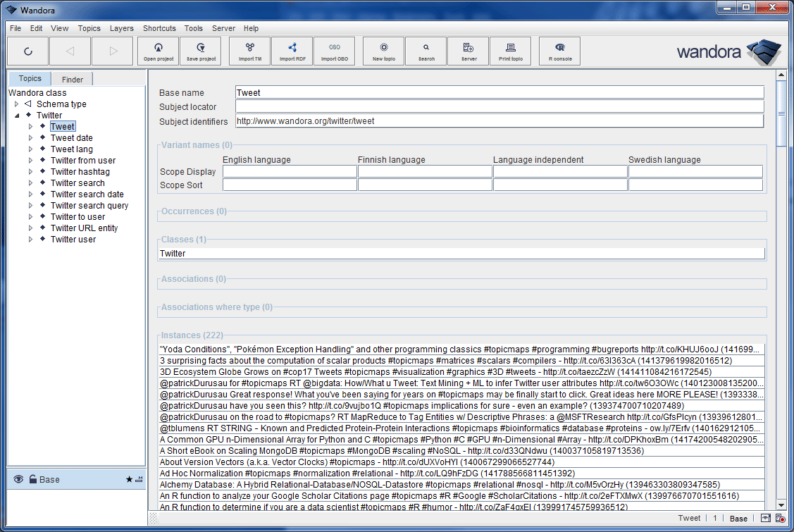Select Twitter search query in the tree

(x=89, y=205)
